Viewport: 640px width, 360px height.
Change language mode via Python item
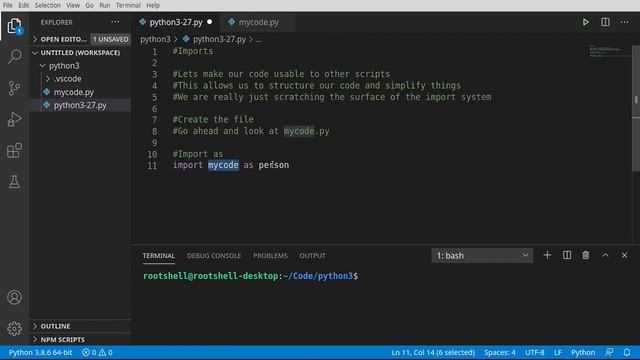(583, 352)
